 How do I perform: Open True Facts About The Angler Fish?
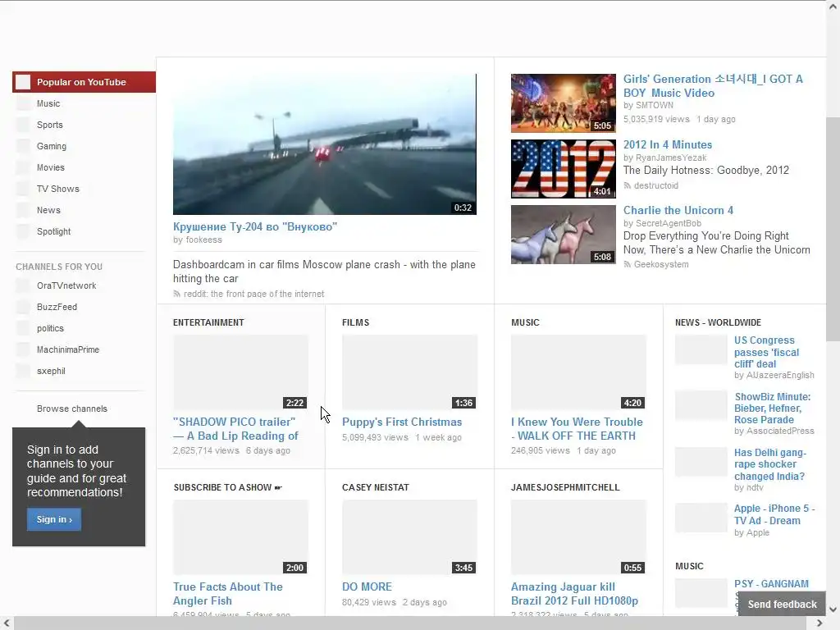228,594
